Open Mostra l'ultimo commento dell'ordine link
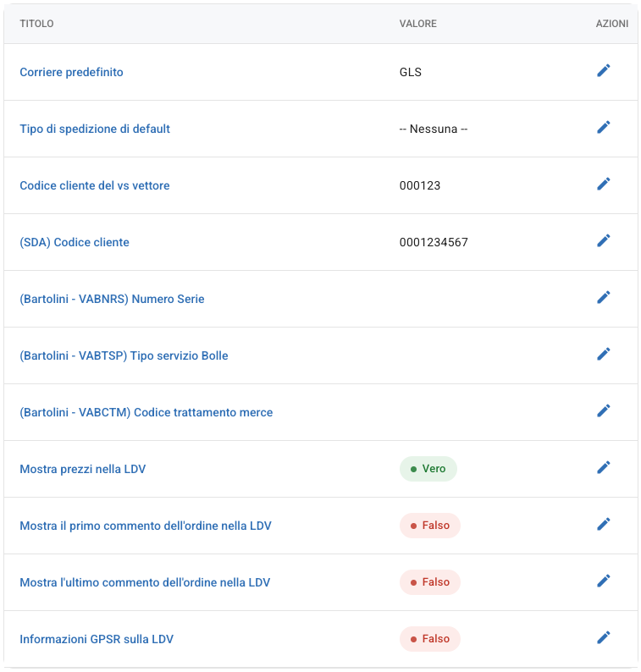Image resolution: width=641 pixels, height=672 pixels. coord(145,582)
